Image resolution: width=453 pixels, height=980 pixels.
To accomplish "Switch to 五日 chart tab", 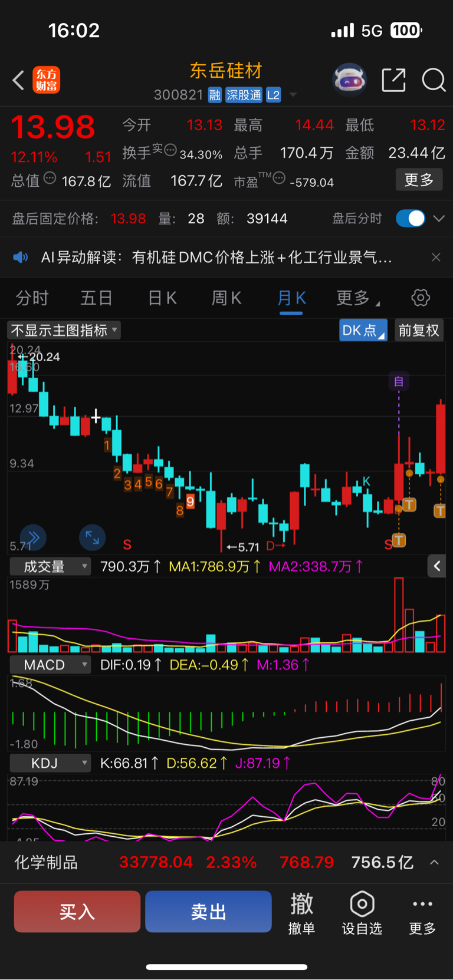I will pyautogui.click(x=96, y=298).
